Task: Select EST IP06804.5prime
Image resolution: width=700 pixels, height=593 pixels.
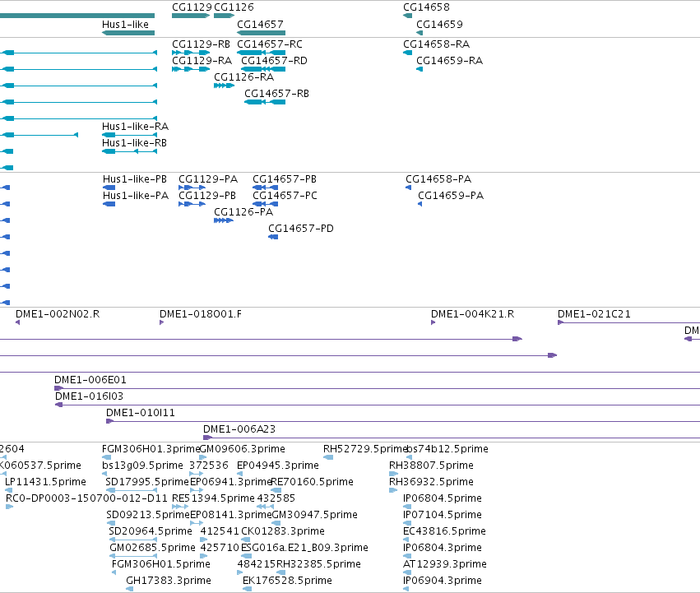Action: [x=407, y=507]
